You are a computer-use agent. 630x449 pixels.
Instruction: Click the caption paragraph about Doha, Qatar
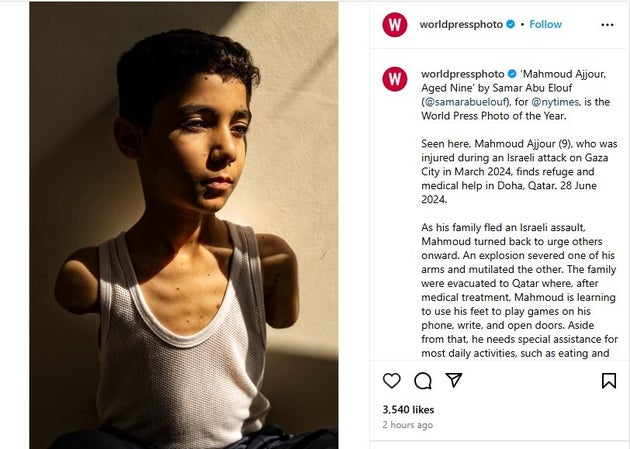point(519,171)
